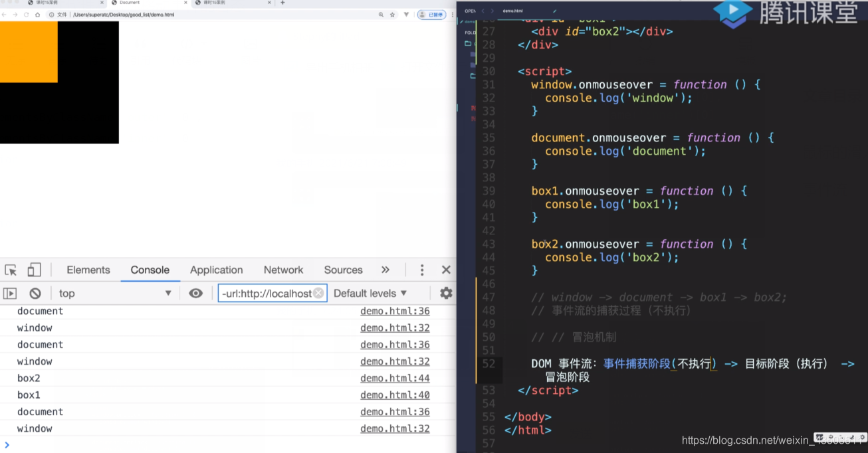Switch to the Network tab

coord(283,270)
